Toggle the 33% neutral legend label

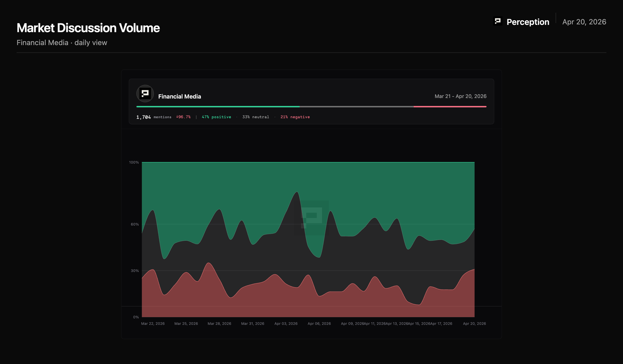point(256,117)
